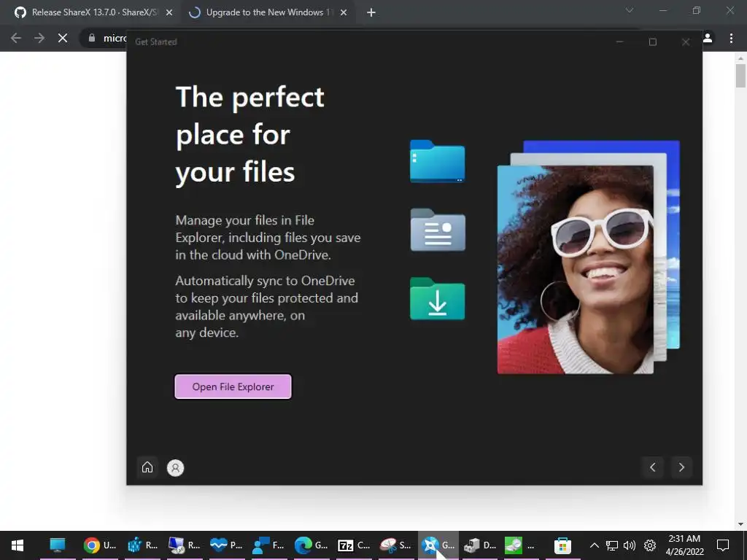This screenshot has width=747, height=560.
Task: Open the Microsoft Edge taskbar item
Action: (x=311, y=545)
